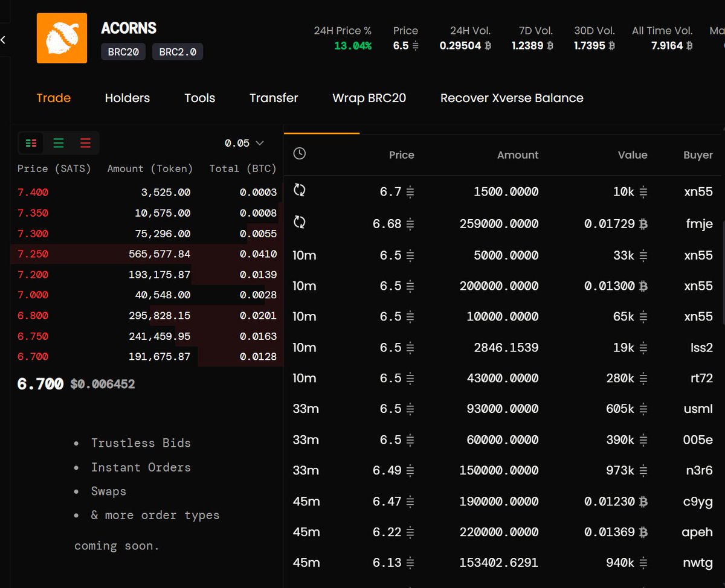
Task: Click the 973k sats value cell
Action: pos(627,471)
